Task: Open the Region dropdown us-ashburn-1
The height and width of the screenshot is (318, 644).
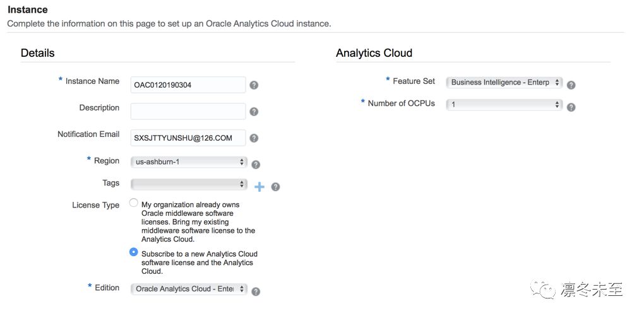Action: coord(189,162)
